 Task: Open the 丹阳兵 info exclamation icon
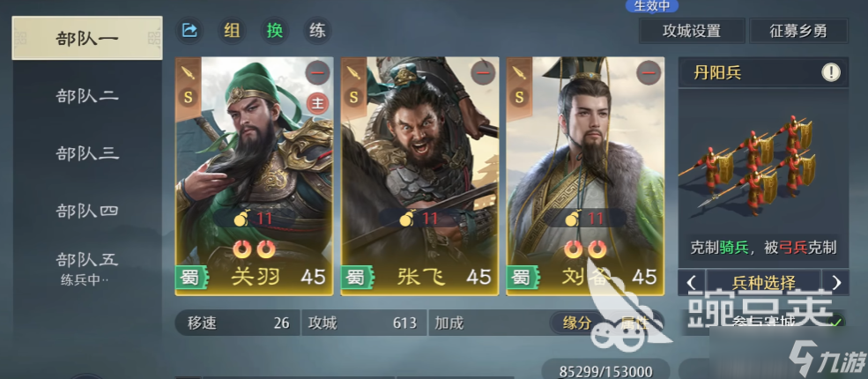[x=830, y=72]
